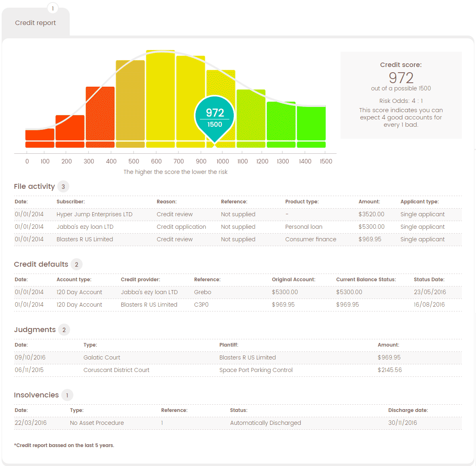Viewport: 476px width, 466px height.
Task: Click the notification badge above Credit report
Action: [x=53, y=8]
